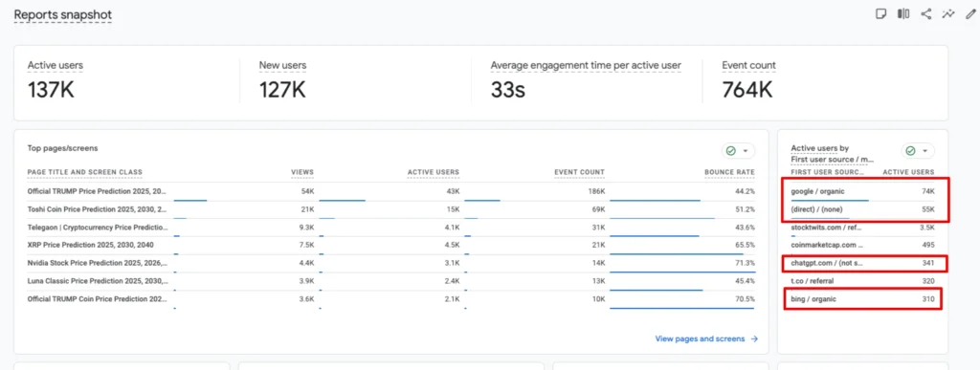Screen dimensions: 980x370
Task: Click green check icon in Top pages card
Action: 731,151
